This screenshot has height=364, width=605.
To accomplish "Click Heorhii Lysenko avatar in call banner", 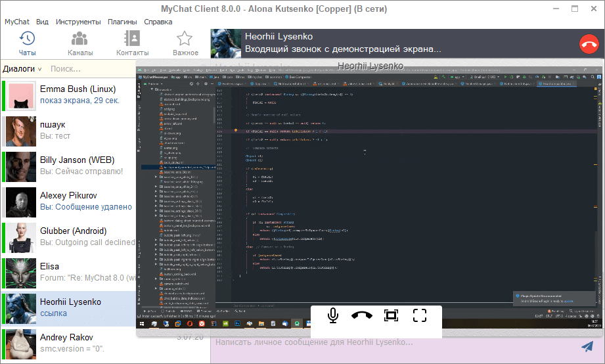I will tap(226, 43).
